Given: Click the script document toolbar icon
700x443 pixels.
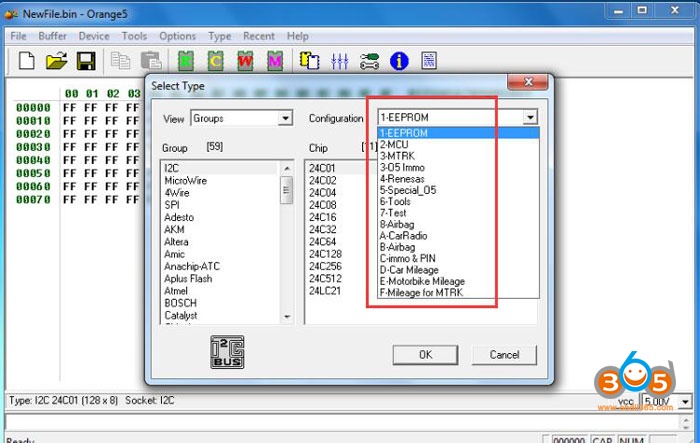Looking at the screenshot, I should (429, 61).
